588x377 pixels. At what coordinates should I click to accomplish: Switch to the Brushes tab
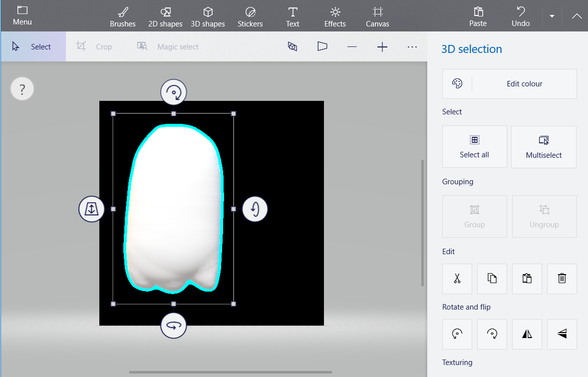point(123,17)
